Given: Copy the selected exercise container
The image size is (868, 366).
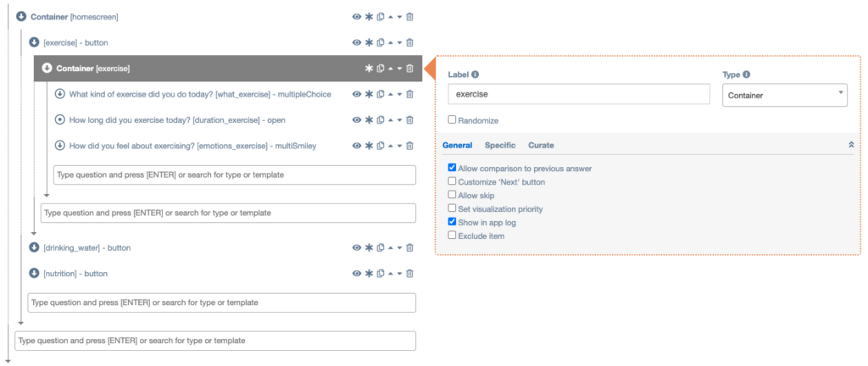Looking at the screenshot, I should pos(380,69).
